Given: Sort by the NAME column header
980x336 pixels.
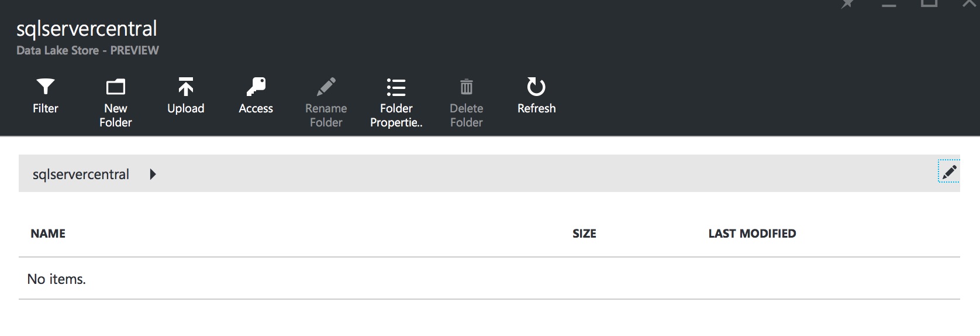Looking at the screenshot, I should [x=48, y=234].
